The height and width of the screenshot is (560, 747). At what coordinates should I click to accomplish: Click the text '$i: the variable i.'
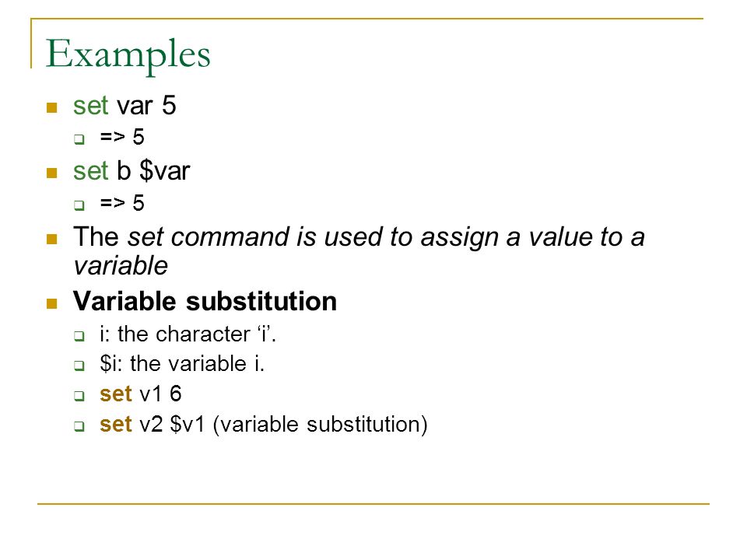(182, 364)
